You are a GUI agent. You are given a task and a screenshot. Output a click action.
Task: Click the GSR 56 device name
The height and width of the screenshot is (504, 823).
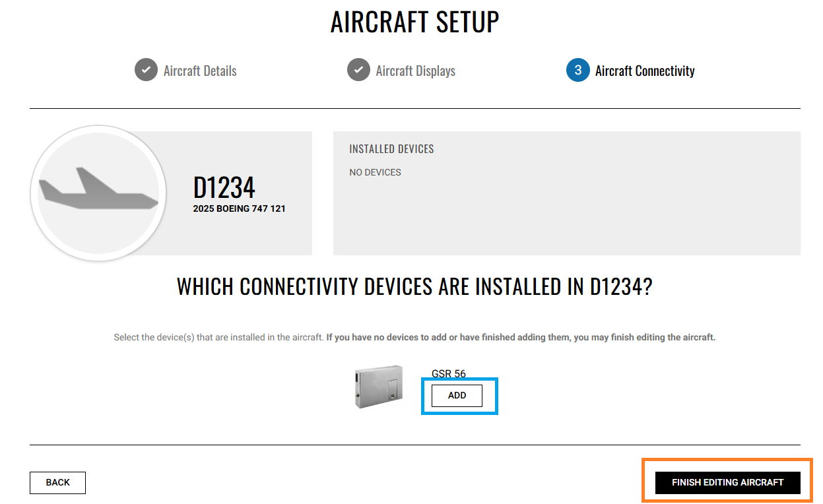(x=449, y=373)
